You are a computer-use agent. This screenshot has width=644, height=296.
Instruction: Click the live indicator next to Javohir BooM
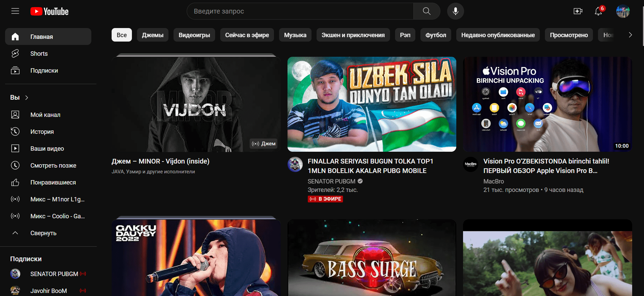[83, 291]
